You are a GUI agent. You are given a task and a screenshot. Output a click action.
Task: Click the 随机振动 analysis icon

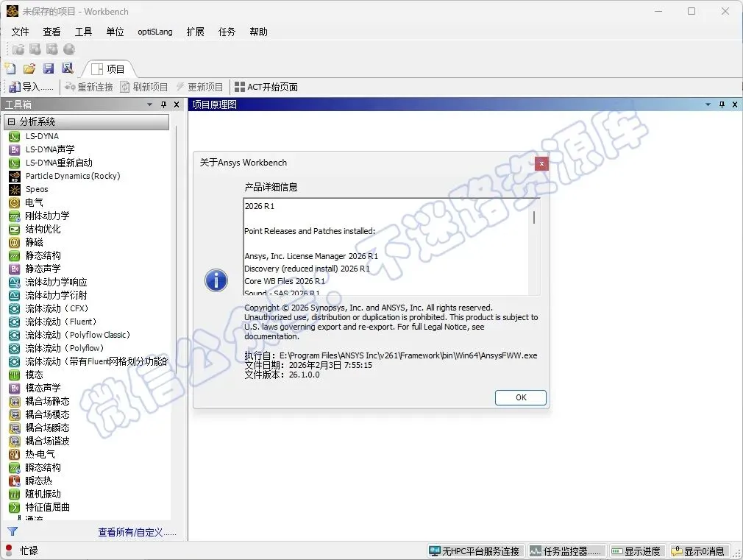point(15,495)
